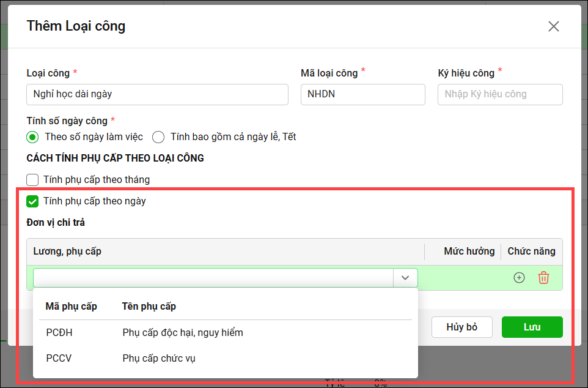Click the Mức hưởng column header
Screen dimensions: 588x388
click(x=469, y=252)
